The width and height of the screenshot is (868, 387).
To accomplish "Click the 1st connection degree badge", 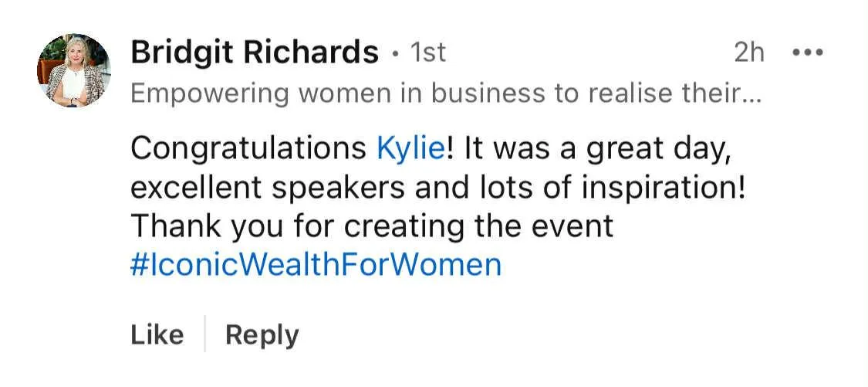I will pos(428,53).
